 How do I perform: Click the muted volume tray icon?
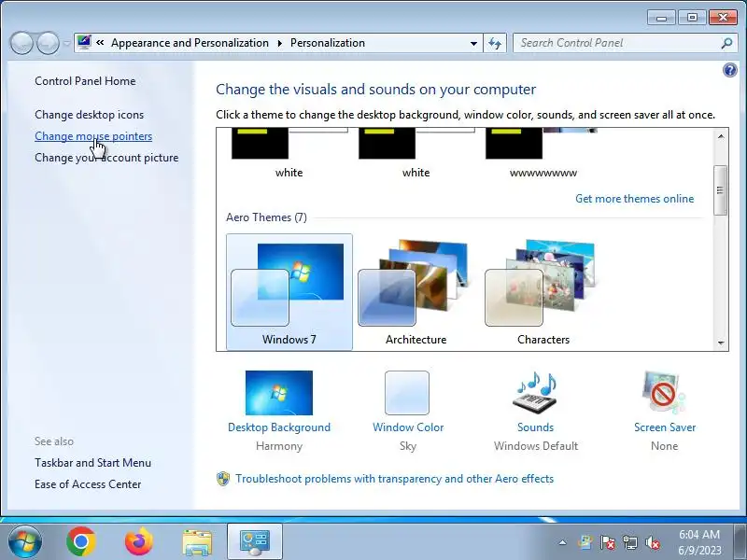652,542
